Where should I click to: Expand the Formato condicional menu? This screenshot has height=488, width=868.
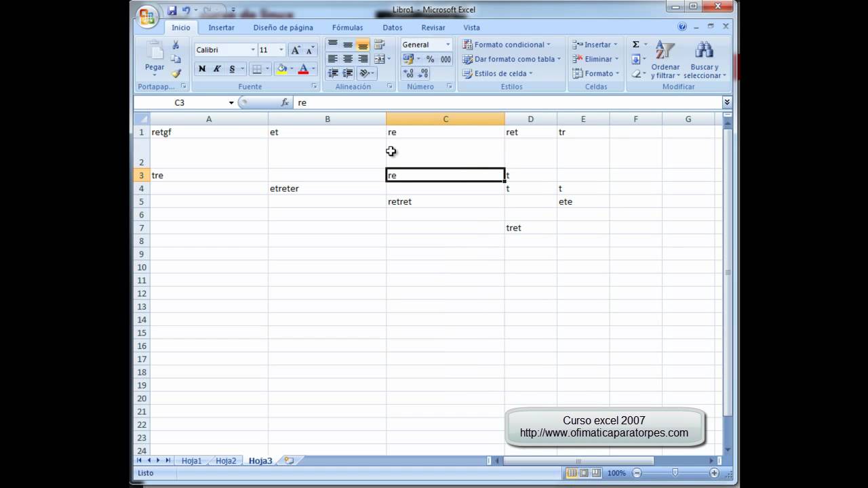(x=507, y=45)
